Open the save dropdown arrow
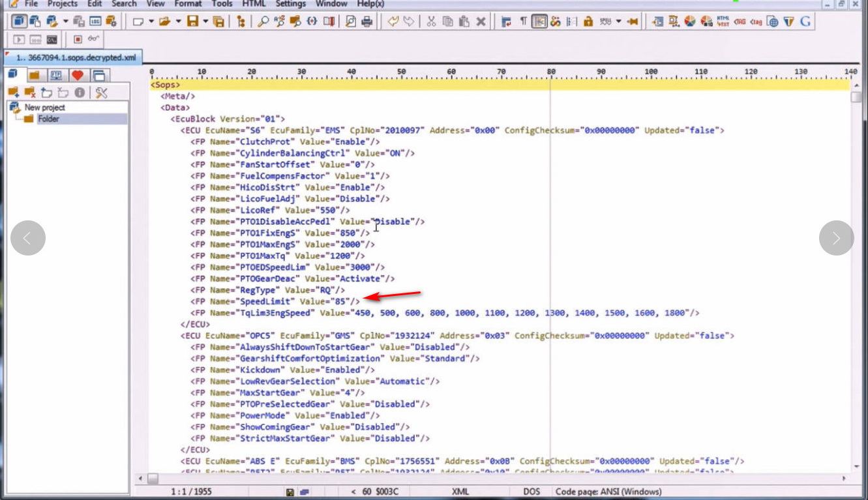 [205, 22]
